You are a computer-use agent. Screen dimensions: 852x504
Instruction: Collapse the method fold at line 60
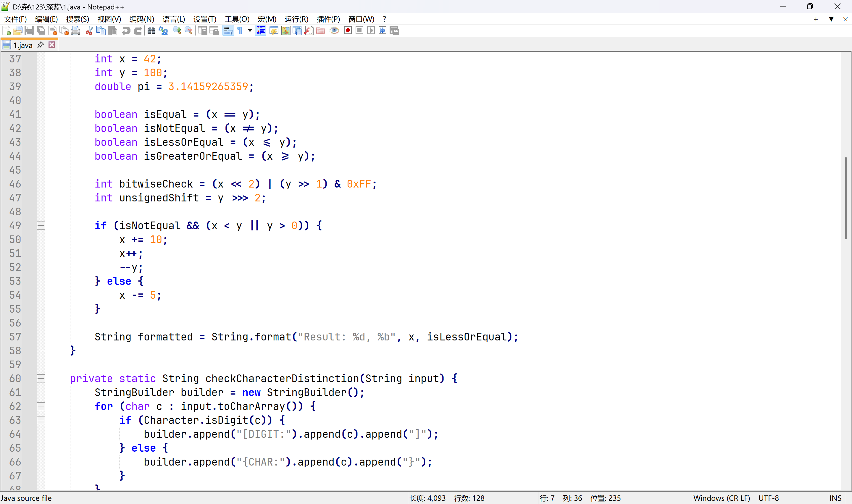[x=41, y=378]
